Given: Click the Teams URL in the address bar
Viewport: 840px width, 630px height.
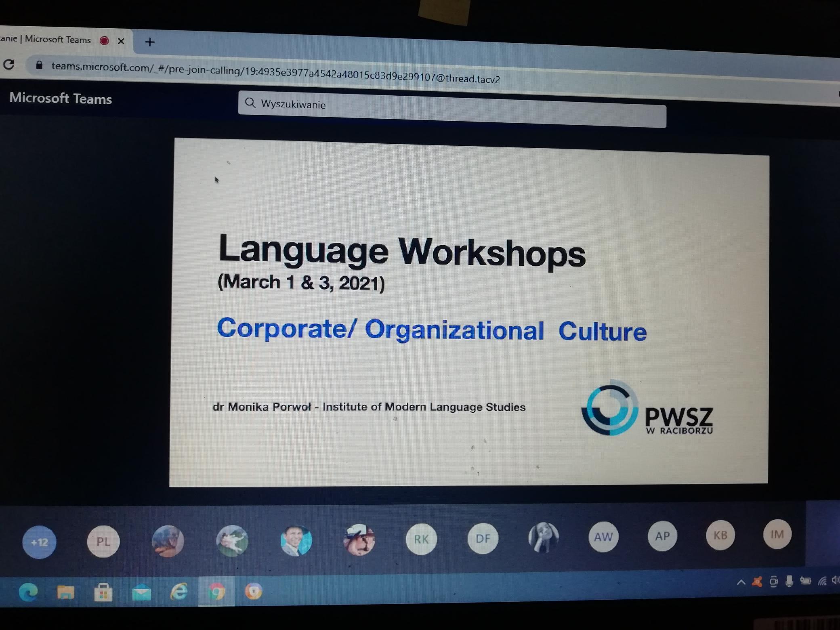Looking at the screenshot, I should click(x=275, y=72).
